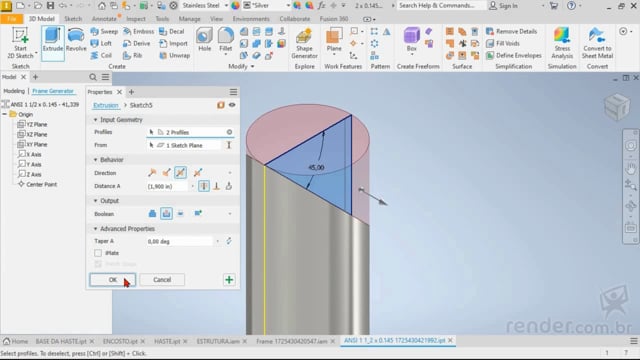The image size is (640, 360).
Task: Open the Manage ribbon tab
Action: pos(190,19)
